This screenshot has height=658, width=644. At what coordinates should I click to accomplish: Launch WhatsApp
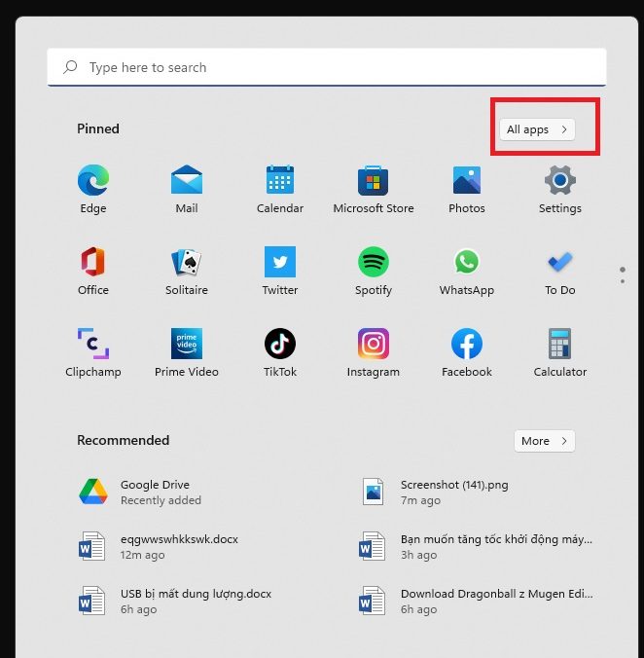point(467,272)
